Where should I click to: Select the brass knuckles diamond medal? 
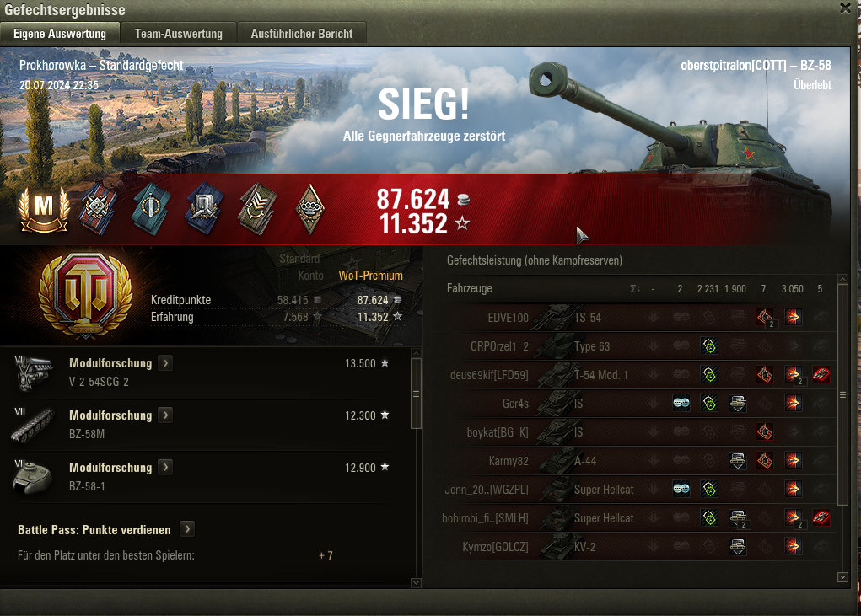pyautogui.click(x=310, y=209)
